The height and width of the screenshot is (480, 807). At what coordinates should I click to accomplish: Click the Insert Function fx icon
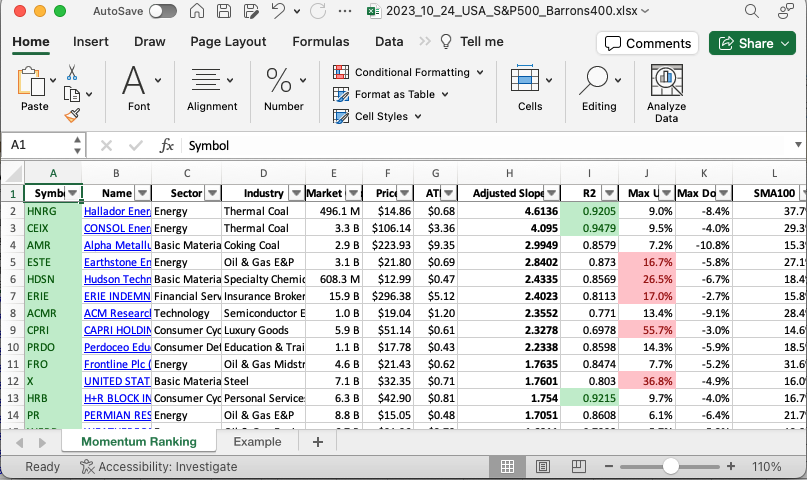pos(167,145)
